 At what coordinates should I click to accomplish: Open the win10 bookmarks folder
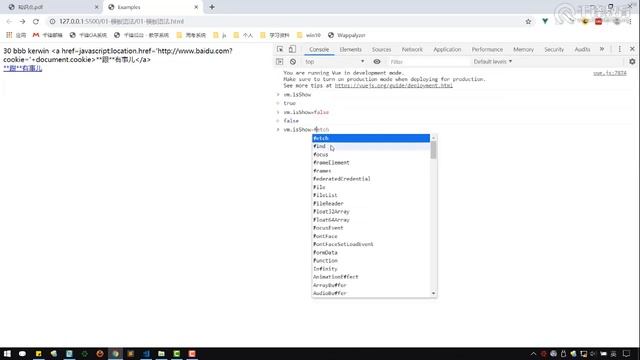[309, 35]
